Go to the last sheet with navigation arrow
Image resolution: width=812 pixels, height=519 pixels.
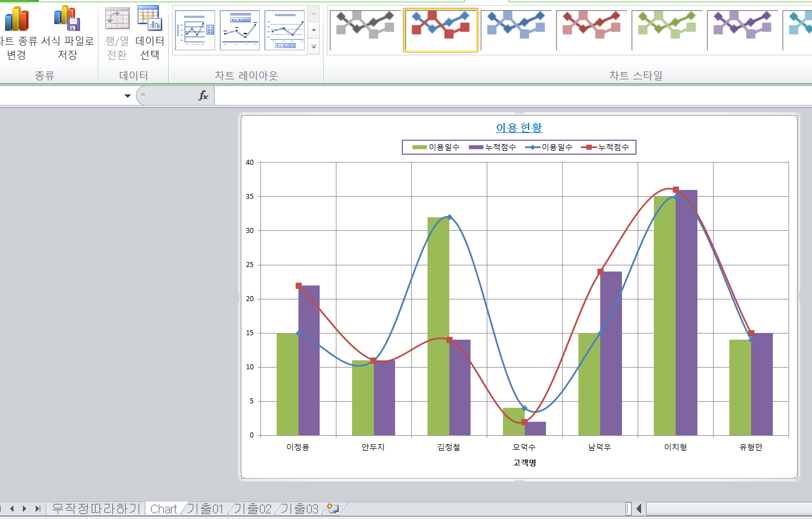tap(37, 508)
